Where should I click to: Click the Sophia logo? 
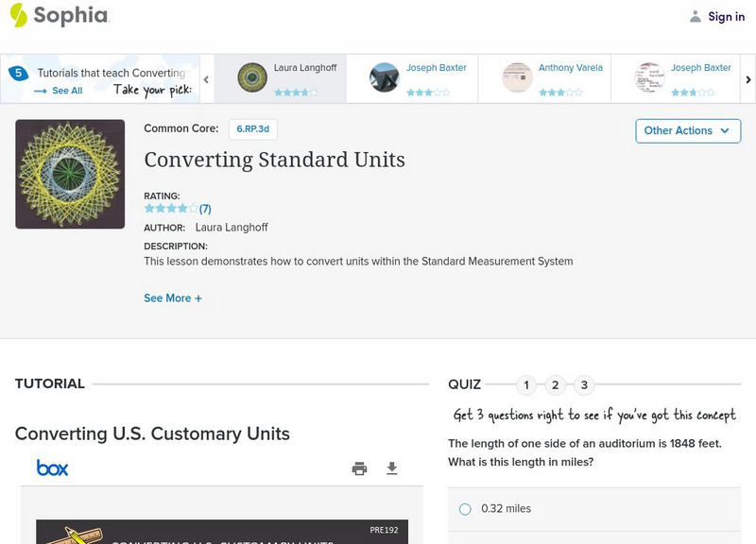click(x=59, y=16)
